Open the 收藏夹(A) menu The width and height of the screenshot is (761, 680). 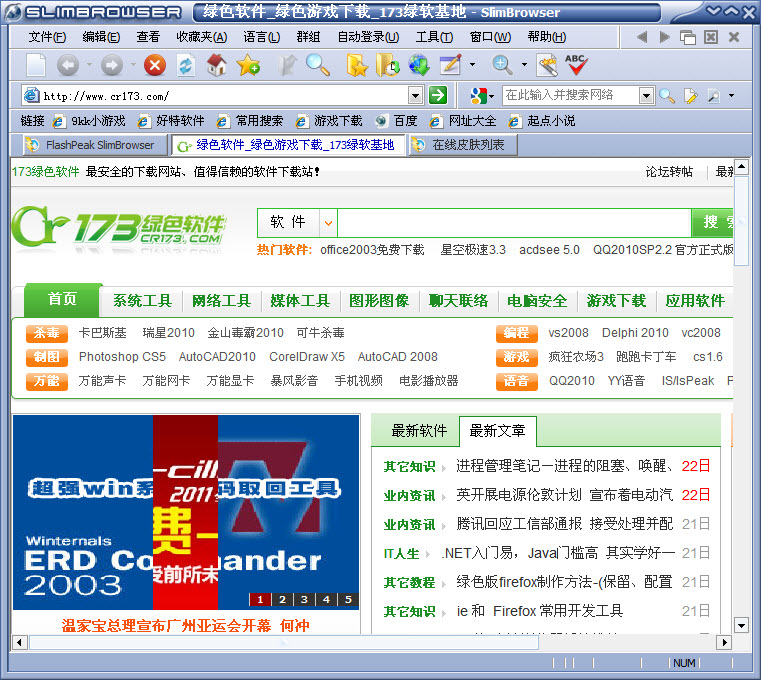[x=201, y=37]
